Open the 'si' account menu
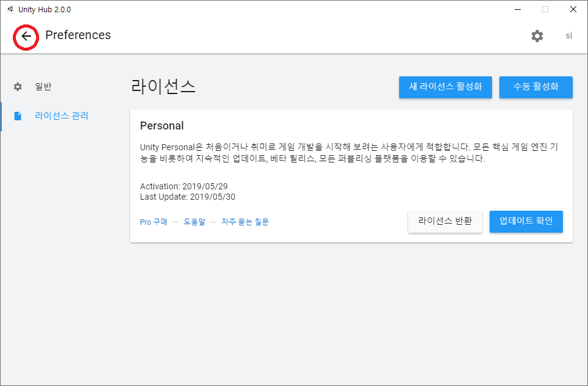The height and width of the screenshot is (386, 588). [x=569, y=35]
